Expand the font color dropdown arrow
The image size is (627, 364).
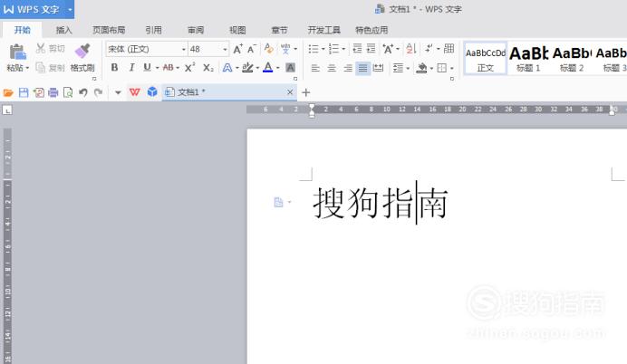pos(278,68)
